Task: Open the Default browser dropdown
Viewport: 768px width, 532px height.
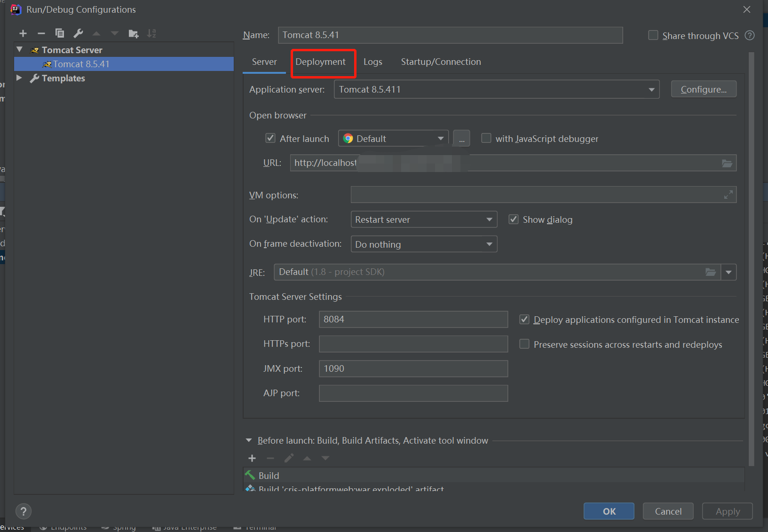Action: tap(393, 139)
